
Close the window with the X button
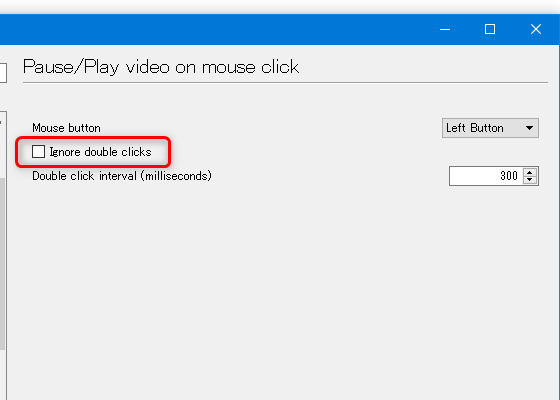click(x=536, y=29)
